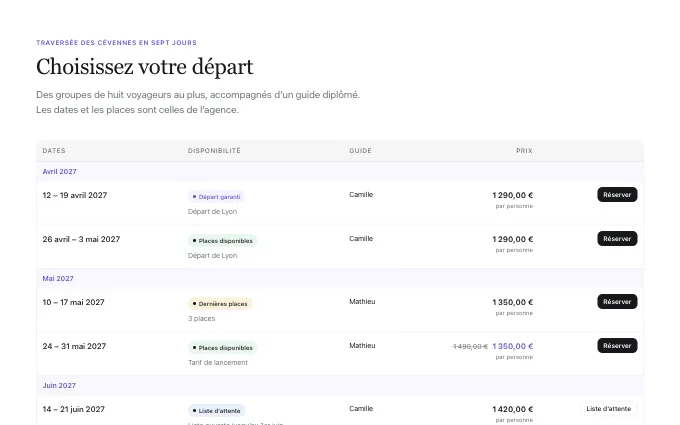Screen dimensions: 680x425
Task: Open the Juin 2027 group header
Action: click(x=59, y=385)
